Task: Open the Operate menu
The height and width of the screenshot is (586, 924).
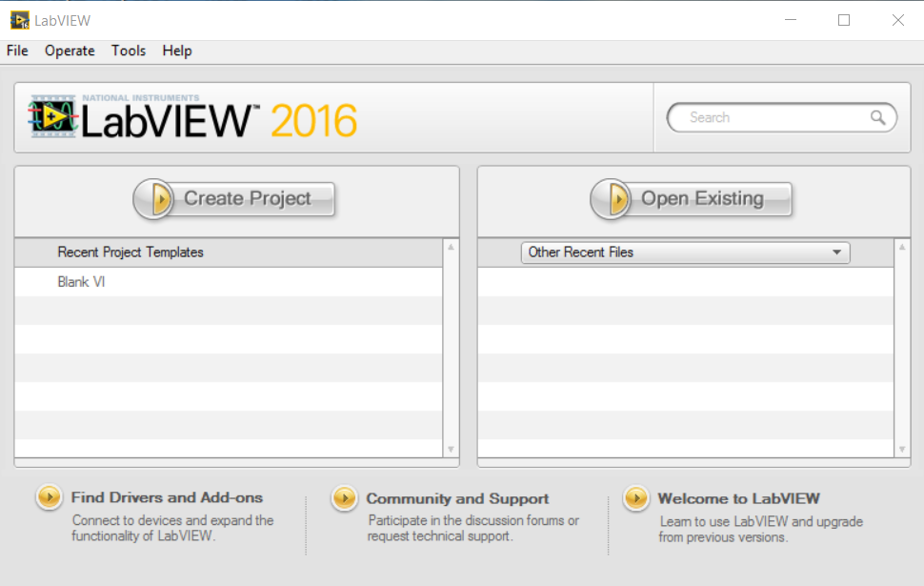Action: 70,51
